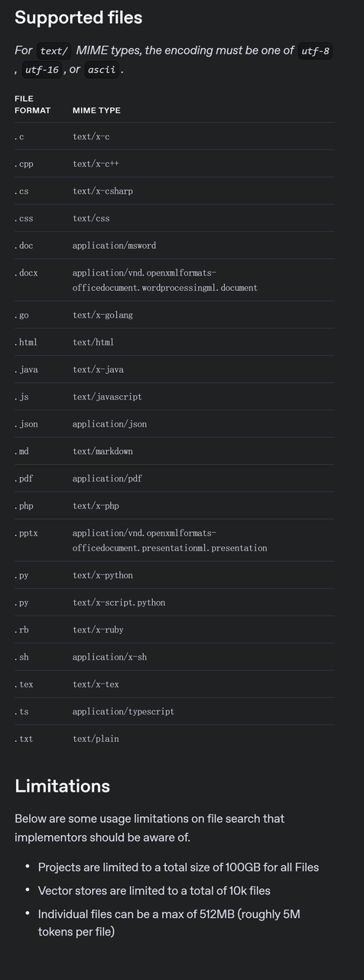Click the ascii code label
This screenshot has width=364, height=980.
click(x=102, y=70)
